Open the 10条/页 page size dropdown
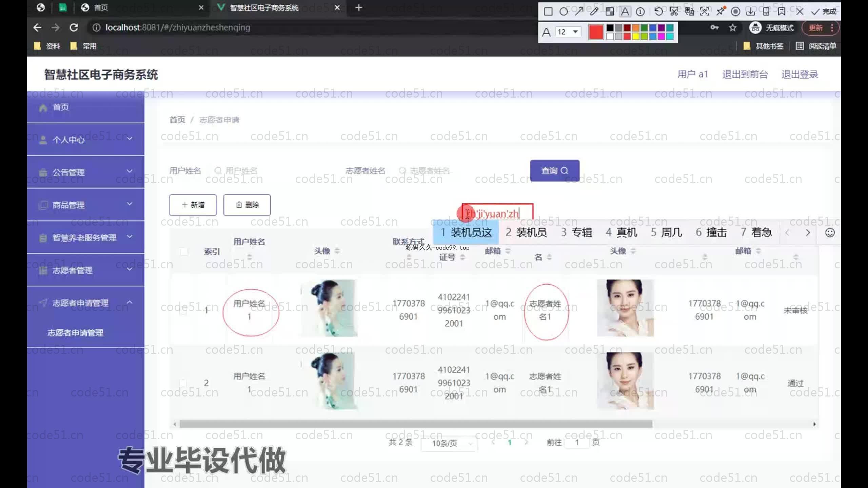 click(x=449, y=443)
